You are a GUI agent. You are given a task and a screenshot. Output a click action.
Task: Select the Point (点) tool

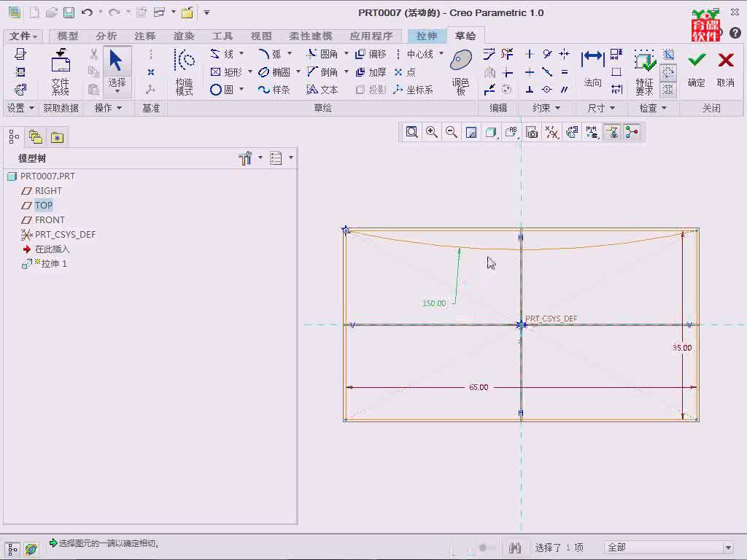pos(406,72)
